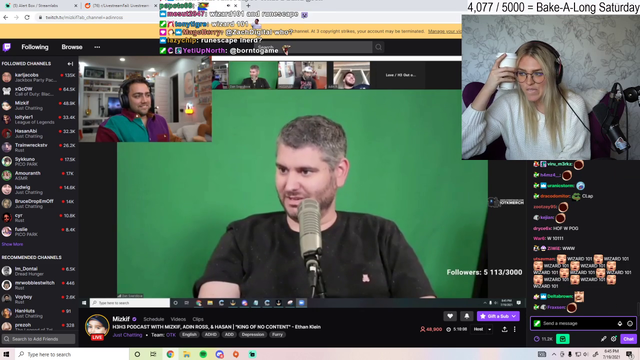
Task: Focus Search to Add Friends field
Action: pyautogui.click(x=39, y=339)
